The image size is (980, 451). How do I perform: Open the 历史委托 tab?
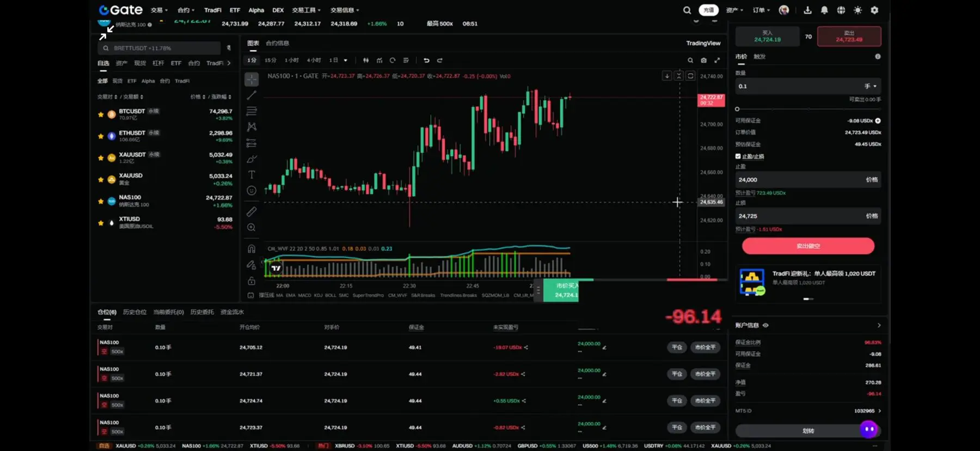point(202,312)
